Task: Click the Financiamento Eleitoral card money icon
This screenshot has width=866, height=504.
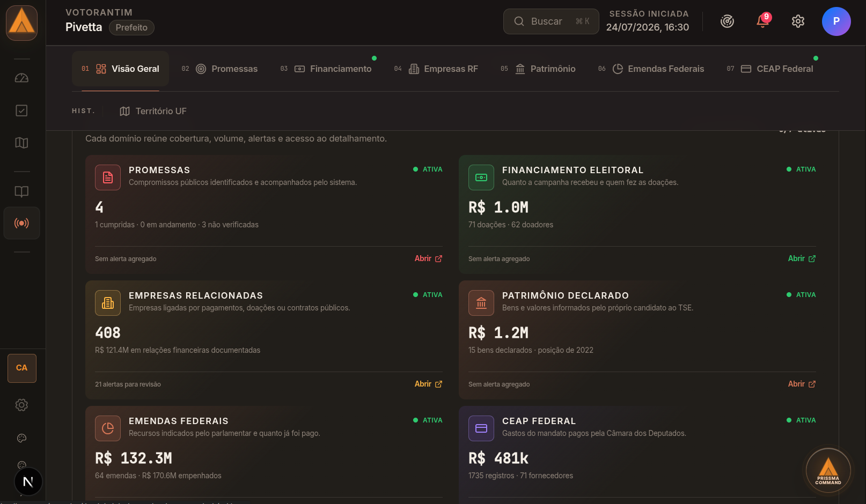Action: point(481,177)
